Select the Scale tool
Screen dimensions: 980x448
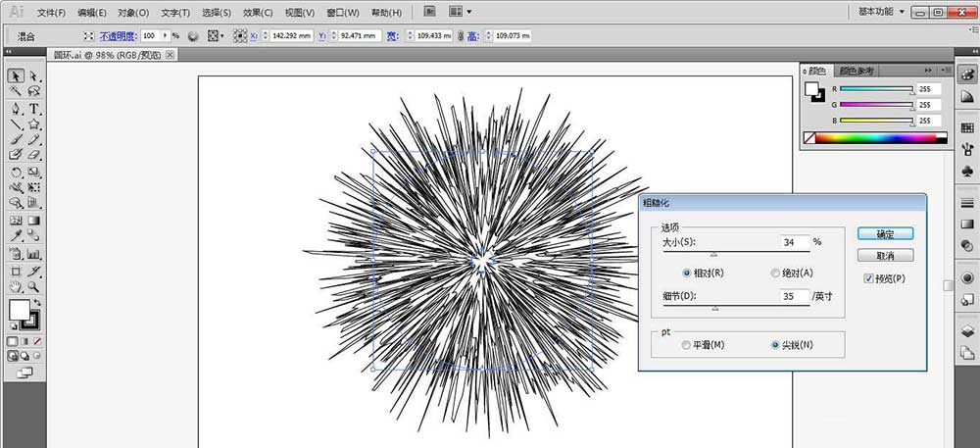click(x=33, y=173)
